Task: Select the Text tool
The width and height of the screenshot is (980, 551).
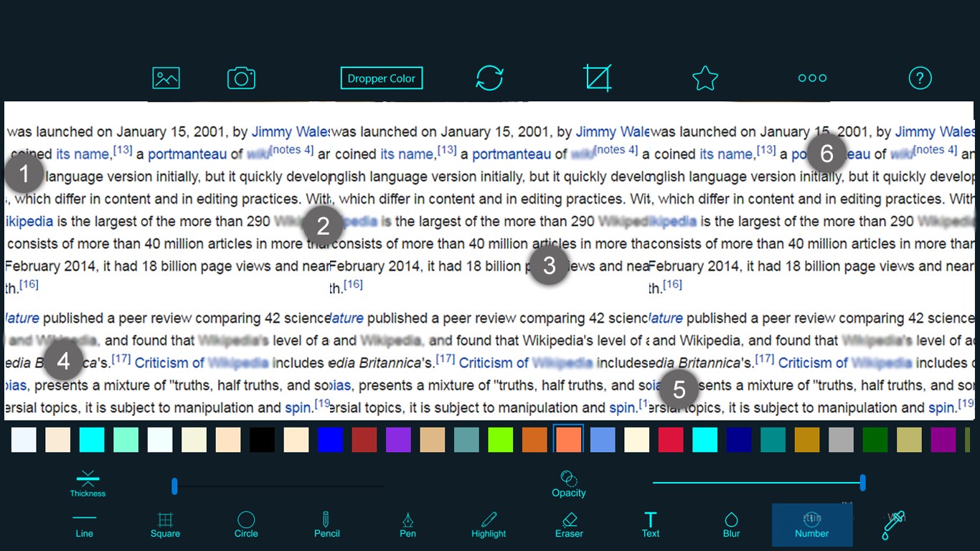Action: point(651,525)
